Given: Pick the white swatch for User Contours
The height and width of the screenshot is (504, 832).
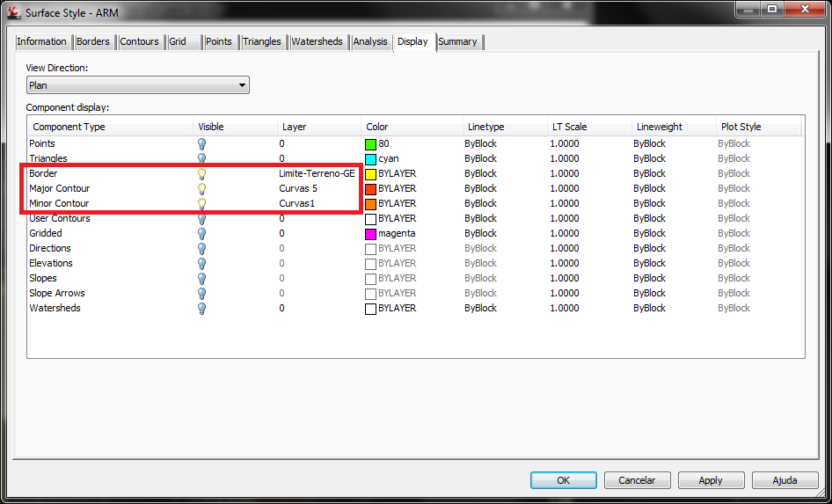Looking at the screenshot, I should [x=370, y=219].
